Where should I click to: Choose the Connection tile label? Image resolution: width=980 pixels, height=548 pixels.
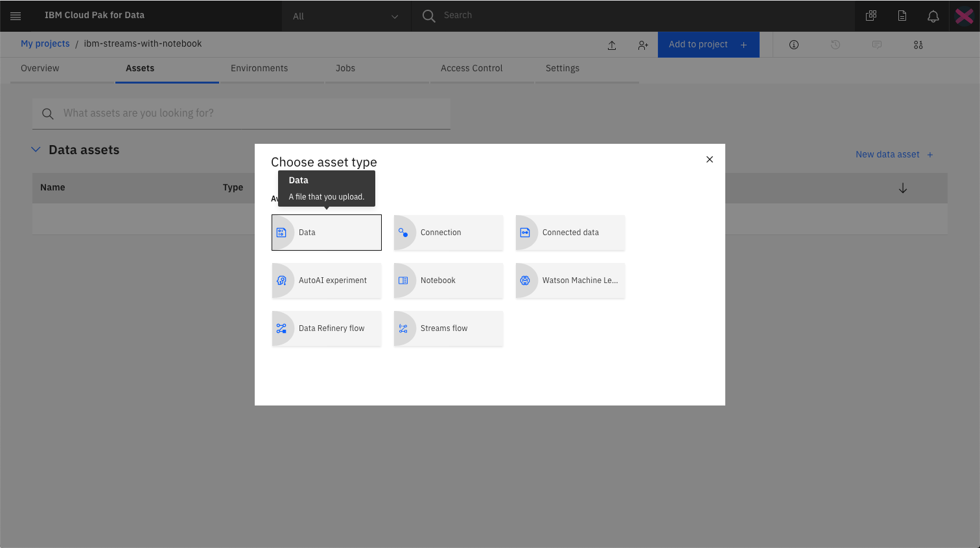coord(441,233)
